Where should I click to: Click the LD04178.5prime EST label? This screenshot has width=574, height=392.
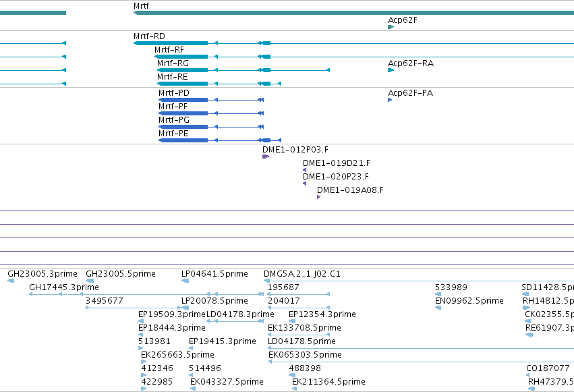point(302,341)
